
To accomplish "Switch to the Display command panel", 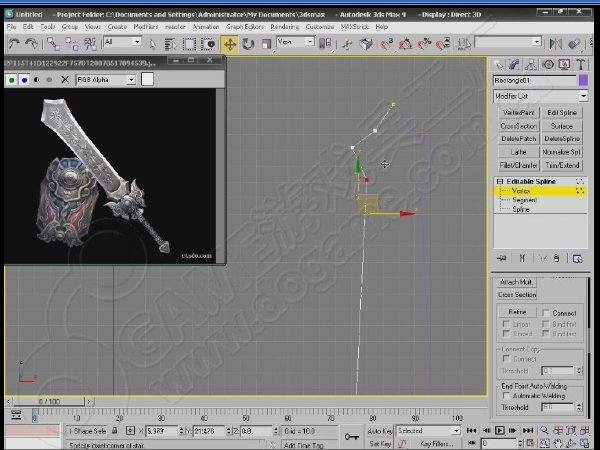I will pos(564,65).
